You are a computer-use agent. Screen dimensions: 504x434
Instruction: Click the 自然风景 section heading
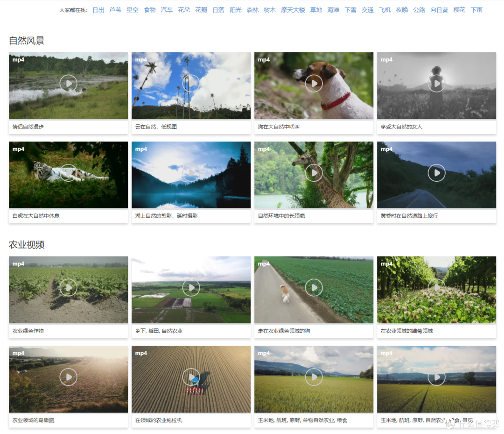pos(27,41)
